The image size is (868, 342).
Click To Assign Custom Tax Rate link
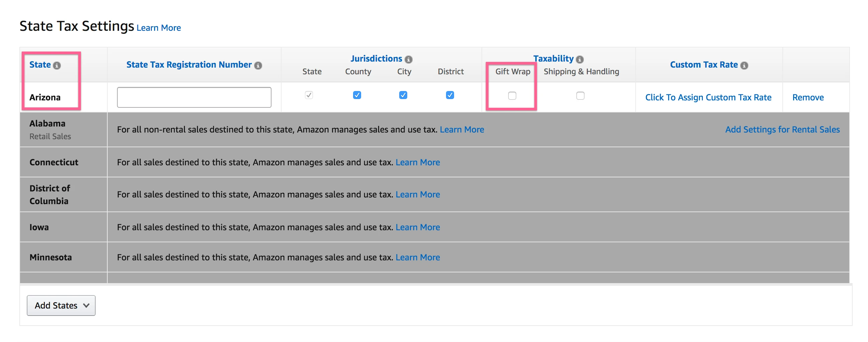coord(708,97)
